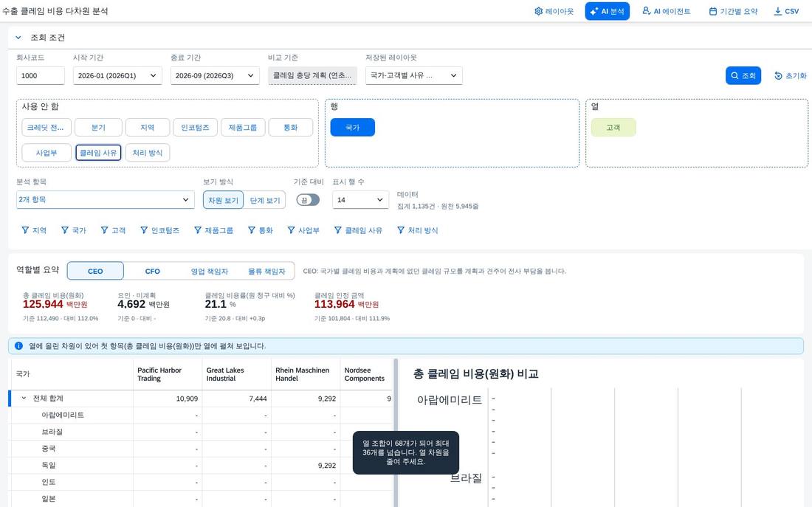Switch to 단계 보기 mode
The width and height of the screenshot is (812, 507).
[x=265, y=201]
